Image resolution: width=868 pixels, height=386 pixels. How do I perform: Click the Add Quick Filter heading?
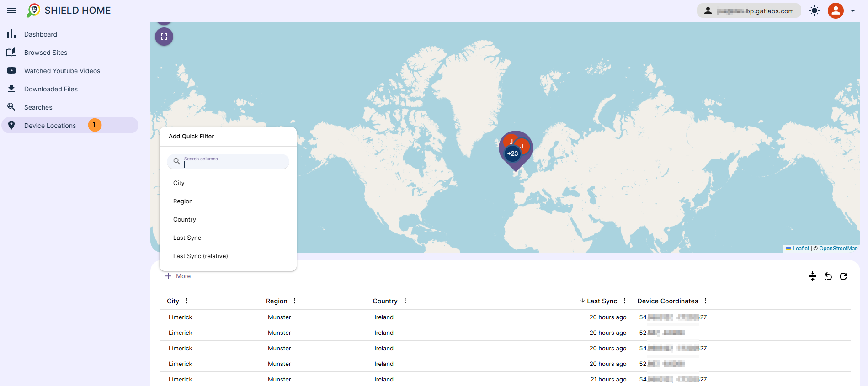[191, 137]
